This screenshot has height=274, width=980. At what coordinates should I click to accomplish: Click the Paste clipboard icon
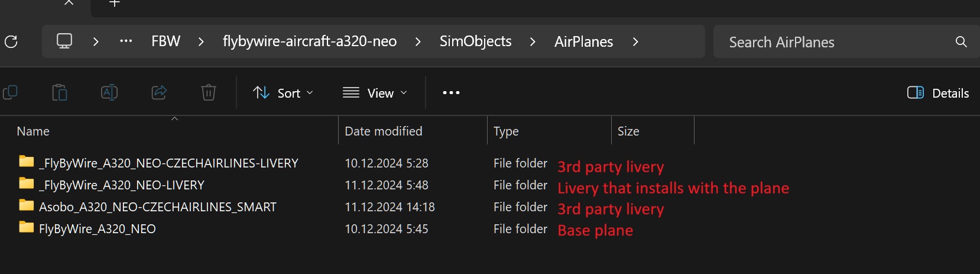point(60,93)
